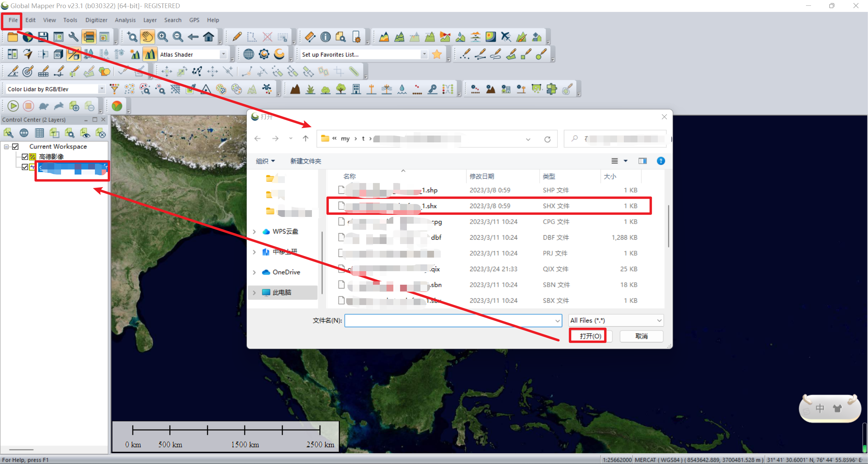
Task: Click the Feature Info tool icon
Action: click(325, 37)
